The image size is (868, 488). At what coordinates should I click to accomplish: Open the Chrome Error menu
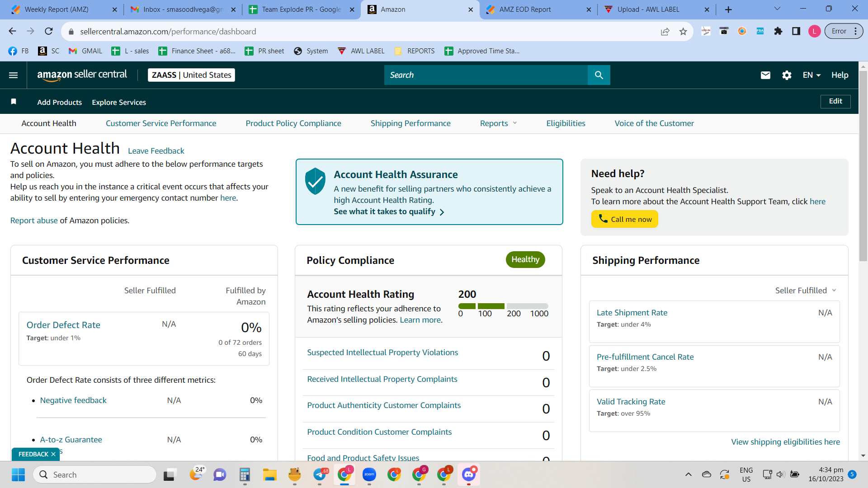click(x=844, y=31)
